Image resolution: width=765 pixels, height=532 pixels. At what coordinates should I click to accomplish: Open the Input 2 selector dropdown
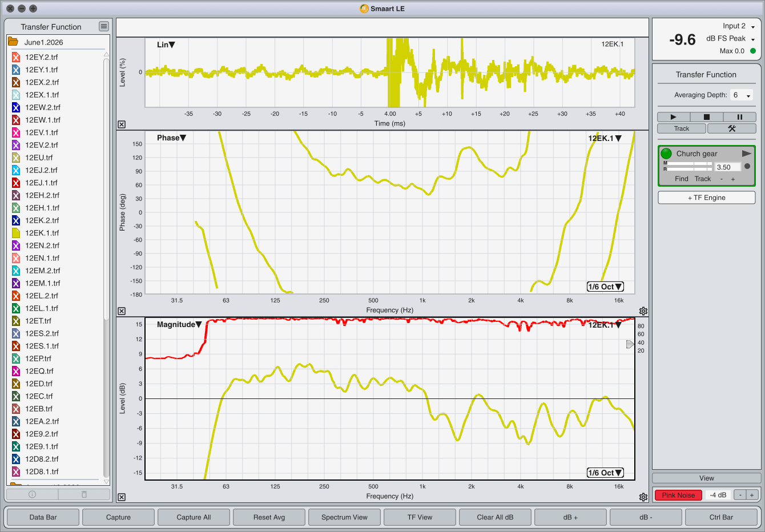[739, 26]
